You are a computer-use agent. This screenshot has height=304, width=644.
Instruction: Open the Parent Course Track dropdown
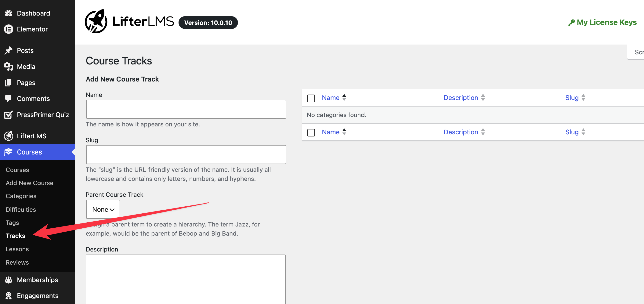coord(103,209)
